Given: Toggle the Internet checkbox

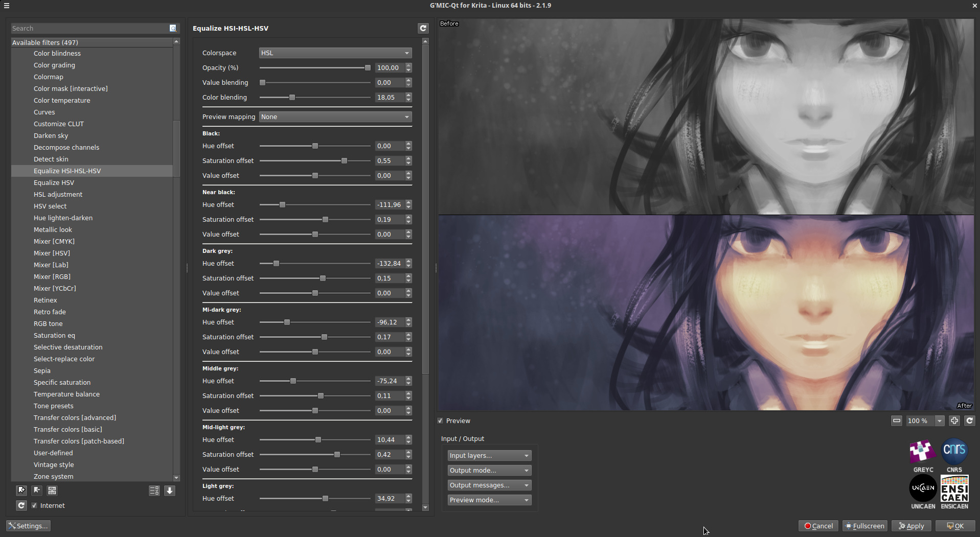Looking at the screenshot, I should (34, 505).
